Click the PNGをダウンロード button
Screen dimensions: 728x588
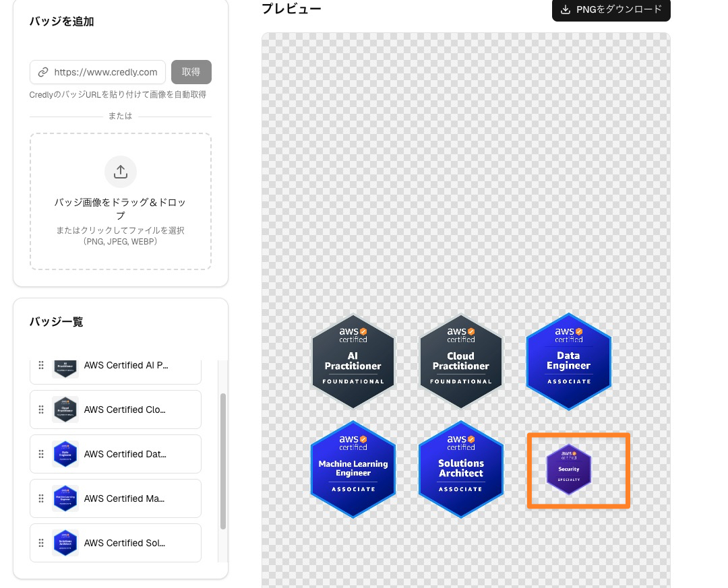[x=611, y=9]
